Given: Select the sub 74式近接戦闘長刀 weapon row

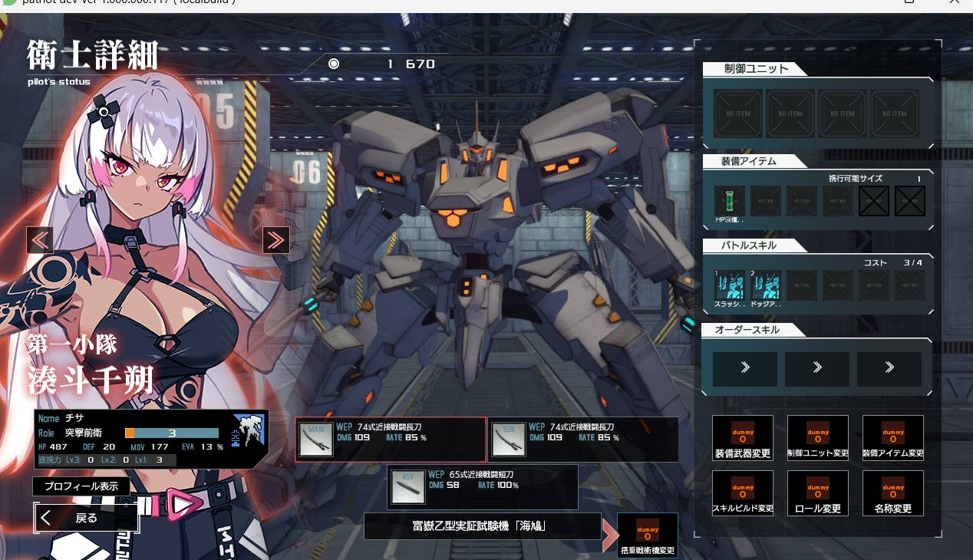Looking at the screenshot, I should click(x=582, y=440).
